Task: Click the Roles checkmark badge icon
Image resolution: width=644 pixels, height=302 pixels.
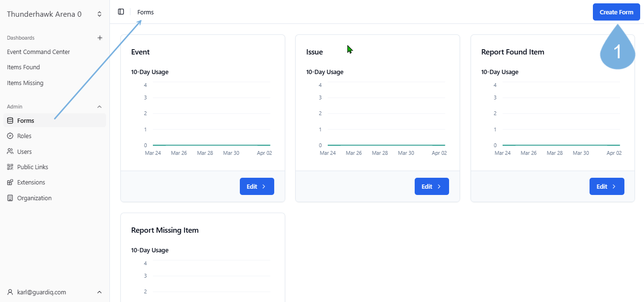Action: tap(10, 136)
